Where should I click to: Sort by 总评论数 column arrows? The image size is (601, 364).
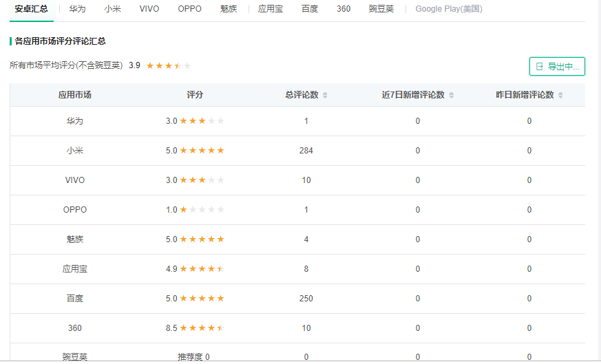tap(325, 95)
